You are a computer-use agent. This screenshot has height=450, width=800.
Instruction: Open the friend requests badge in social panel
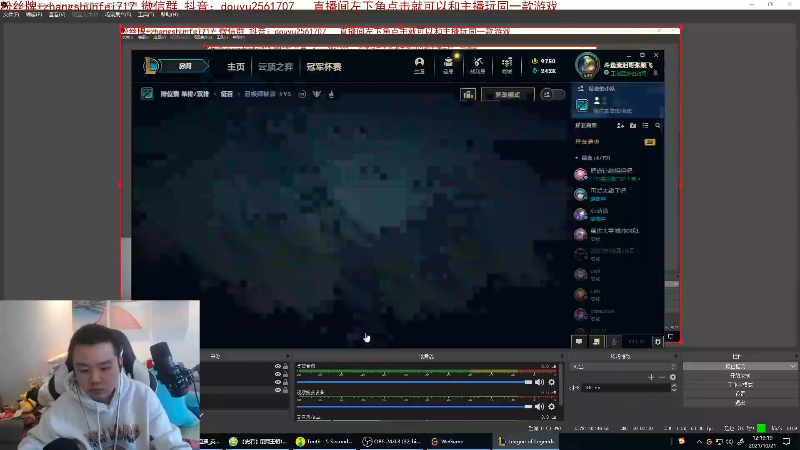[649, 142]
